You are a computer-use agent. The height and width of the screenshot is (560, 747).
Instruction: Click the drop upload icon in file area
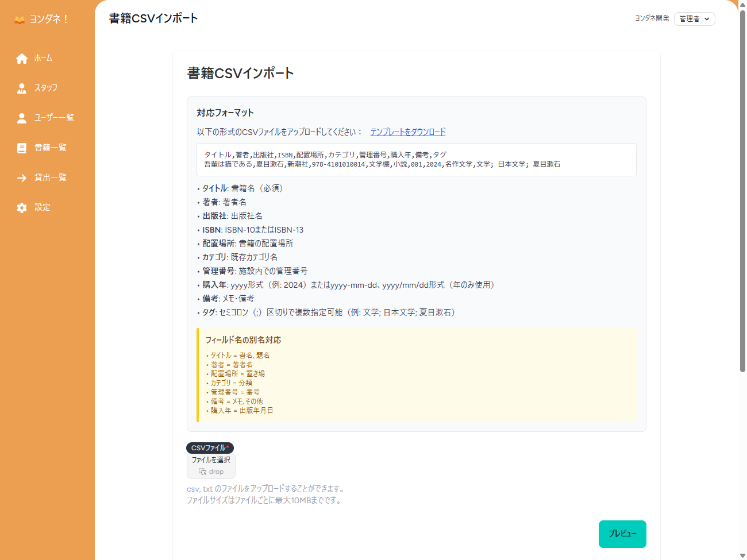(204, 472)
